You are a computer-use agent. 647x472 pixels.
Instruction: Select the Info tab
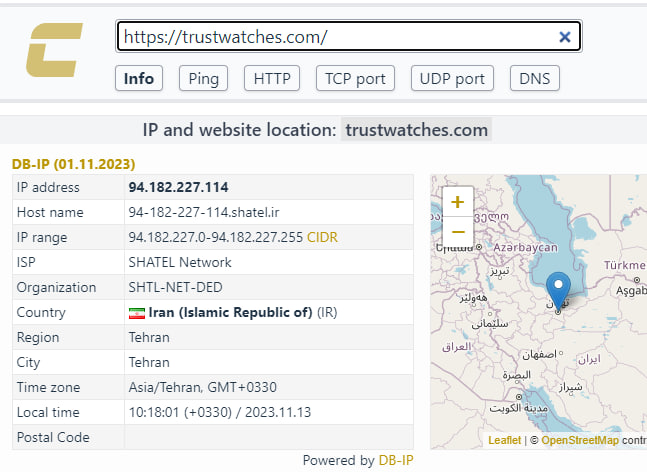click(139, 78)
